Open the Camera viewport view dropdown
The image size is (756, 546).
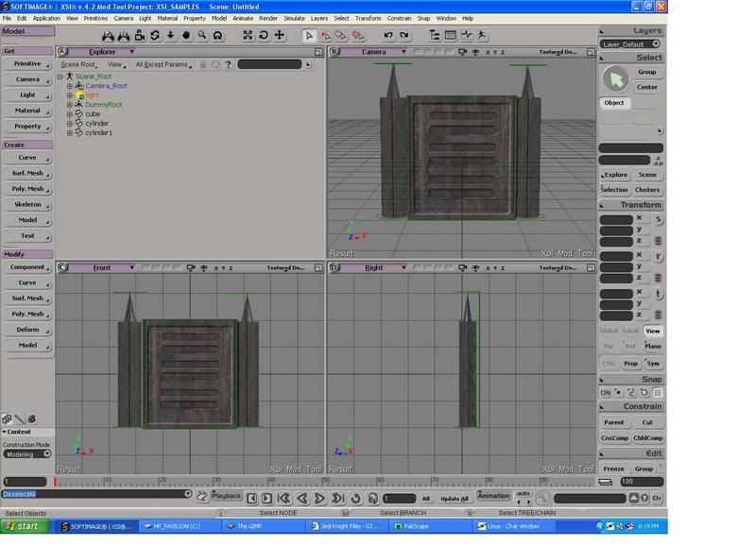pyautogui.click(x=404, y=52)
